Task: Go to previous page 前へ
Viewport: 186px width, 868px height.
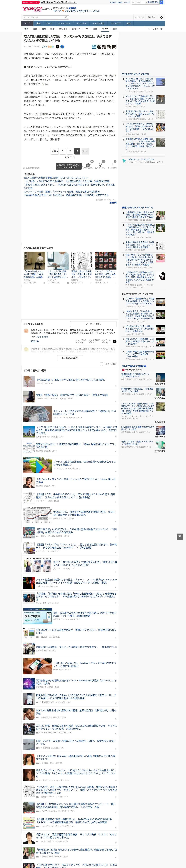Action: 55,151
